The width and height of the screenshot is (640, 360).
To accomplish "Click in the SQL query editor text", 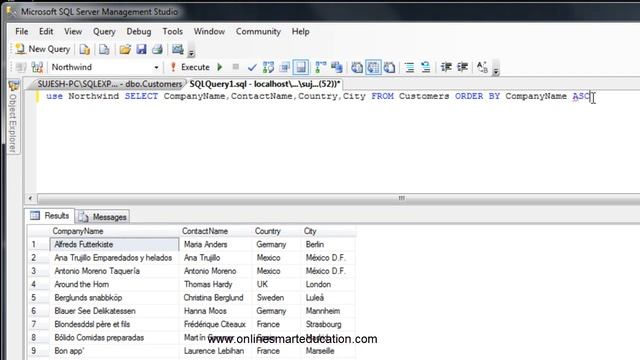I will coord(318,96).
